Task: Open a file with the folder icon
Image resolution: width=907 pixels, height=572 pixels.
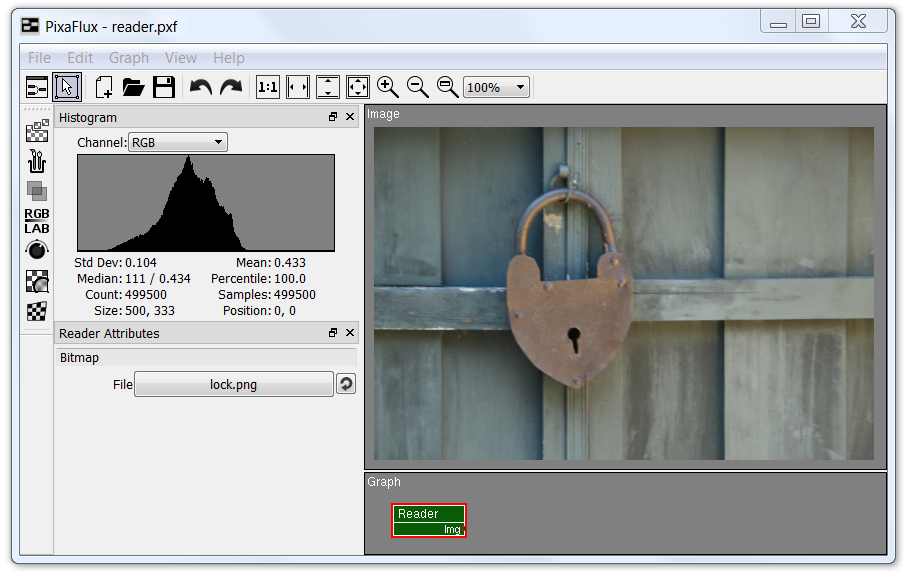Action: pos(134,88)
